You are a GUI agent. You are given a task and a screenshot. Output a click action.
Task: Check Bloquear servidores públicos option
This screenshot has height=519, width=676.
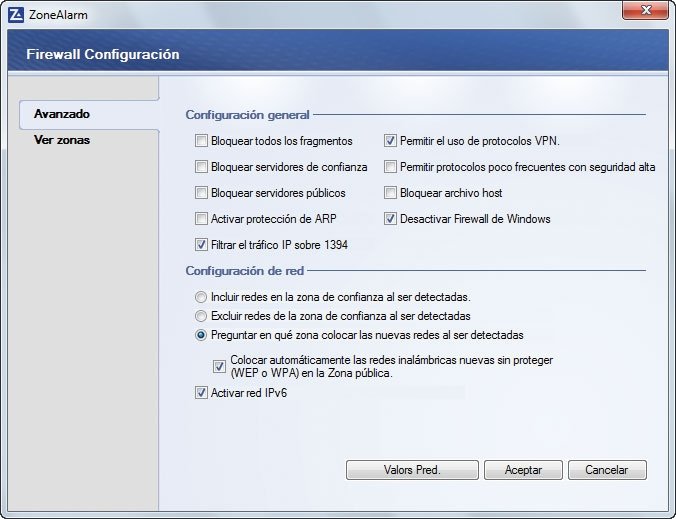(x=201, y=193)
